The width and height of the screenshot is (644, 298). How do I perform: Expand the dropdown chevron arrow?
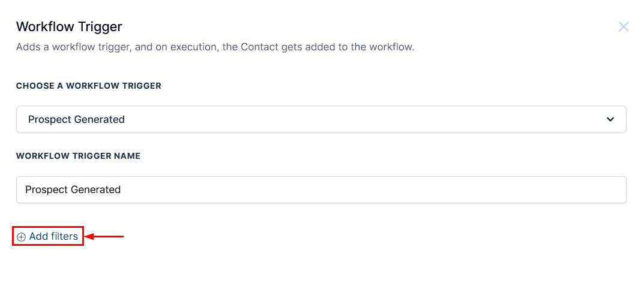coord(610,119)
